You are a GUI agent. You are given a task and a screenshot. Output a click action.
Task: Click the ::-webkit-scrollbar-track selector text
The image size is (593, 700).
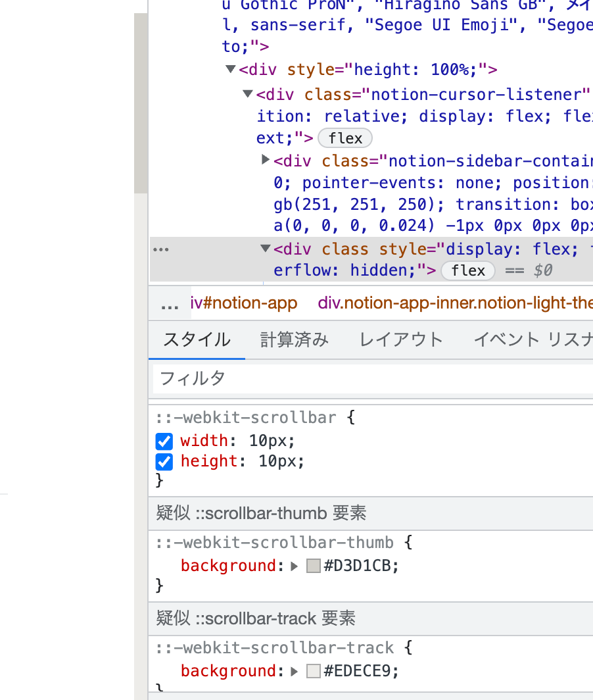[274, 648]
